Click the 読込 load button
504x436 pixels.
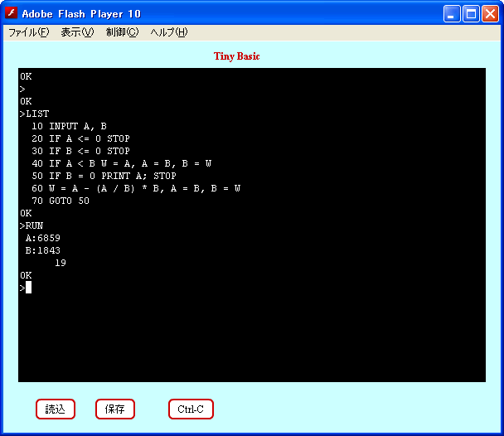click(56, 409)
